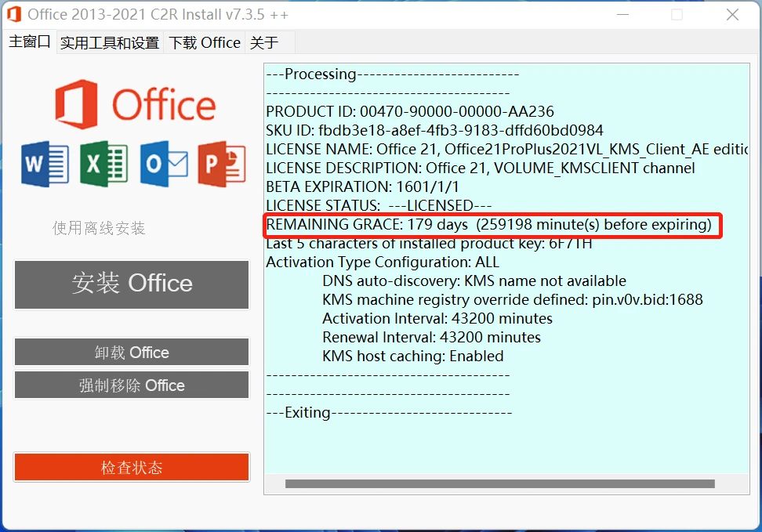762x532 pixels.
Task: Click the 强制移除 Office button
Action: (x=132, y=385)
